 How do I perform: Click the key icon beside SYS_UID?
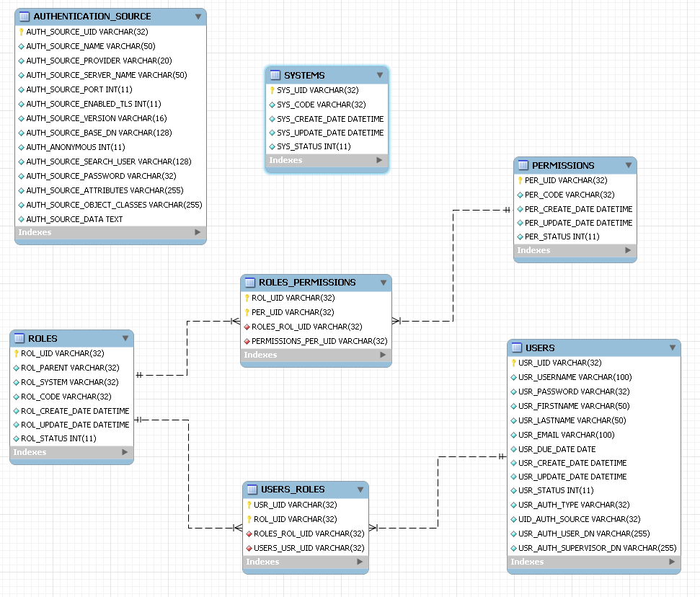pos(273,91)
